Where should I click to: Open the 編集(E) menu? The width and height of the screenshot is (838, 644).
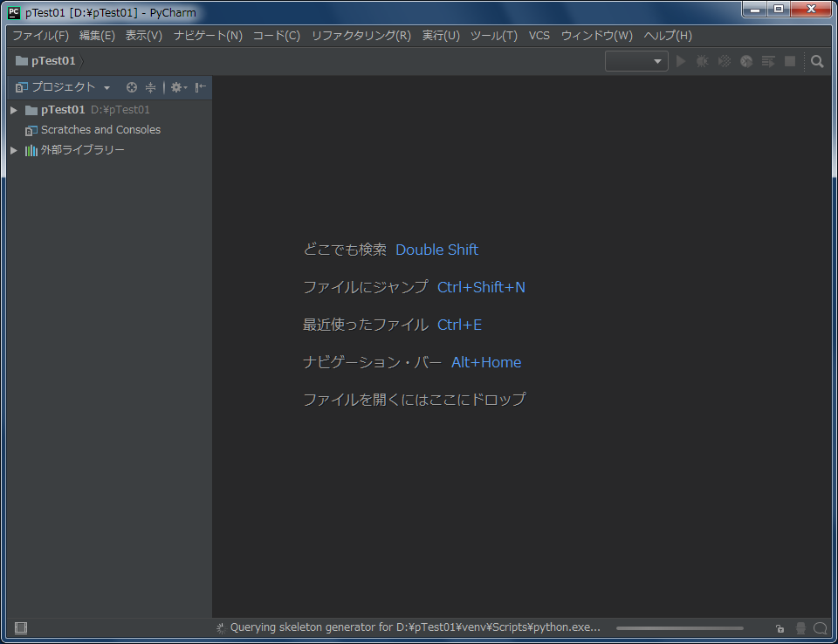pos(97,36)
